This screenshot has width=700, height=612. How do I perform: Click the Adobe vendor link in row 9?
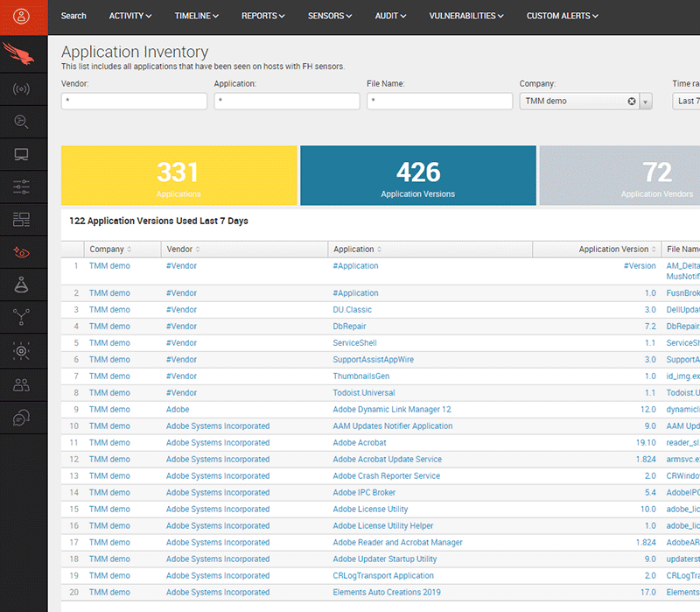[178, 409]
